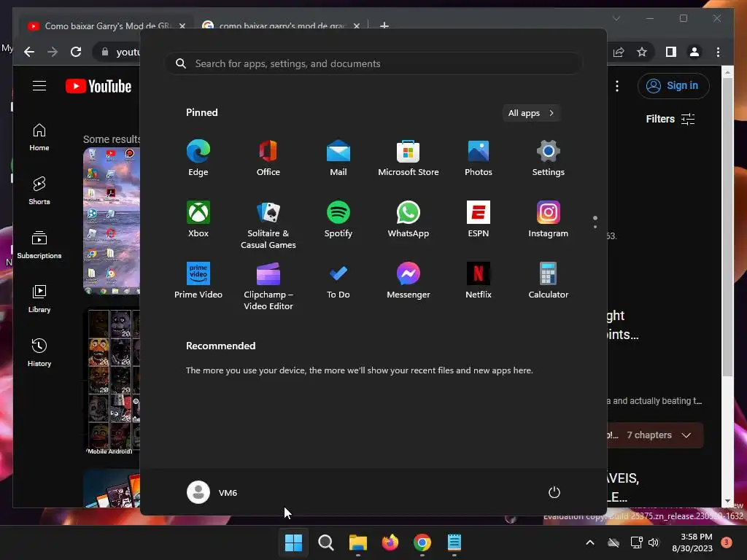Launch the Xbox app
The image size is (747, 560).
(x=198, y=219)
